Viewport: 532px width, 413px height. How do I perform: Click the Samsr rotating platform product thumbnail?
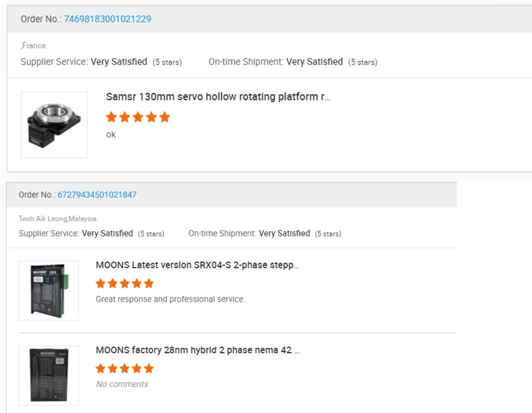[54, 124]
